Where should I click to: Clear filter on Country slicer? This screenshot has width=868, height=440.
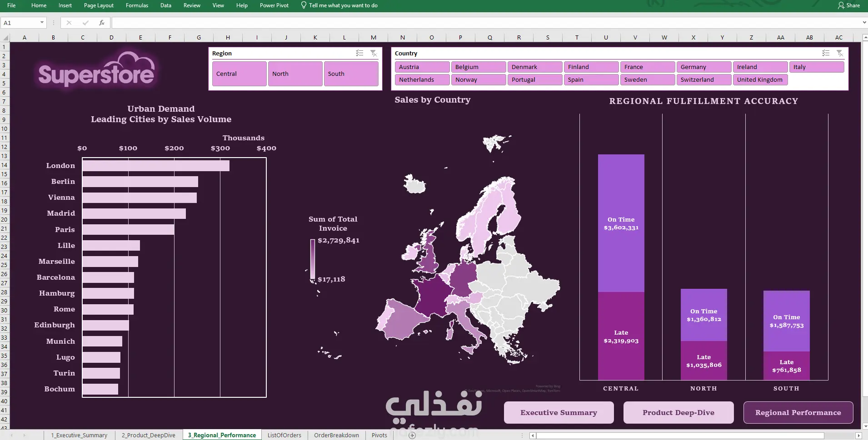click(x=840, y=53)
